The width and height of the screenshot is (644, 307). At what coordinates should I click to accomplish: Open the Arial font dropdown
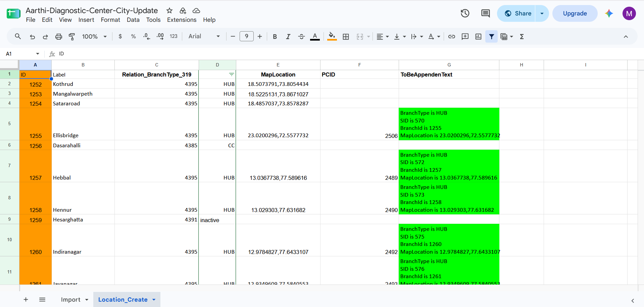pos(204,36)
